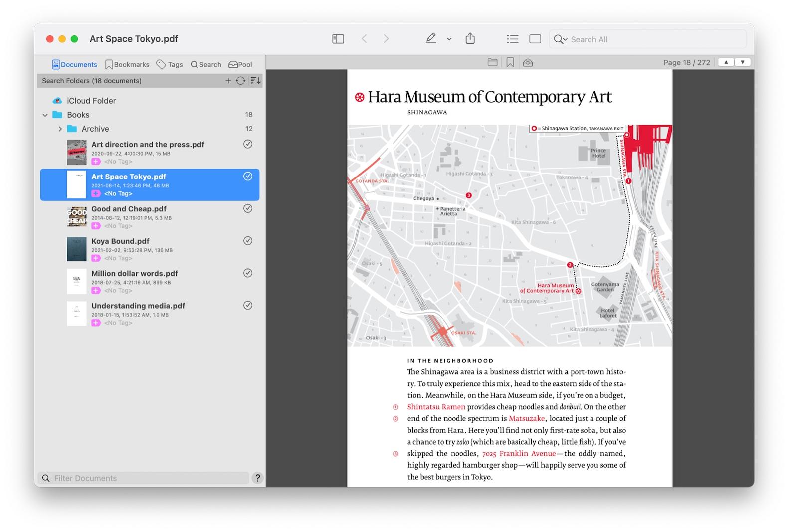
Task: Expand the Archive folder
Action: click(x=60, y=129)
